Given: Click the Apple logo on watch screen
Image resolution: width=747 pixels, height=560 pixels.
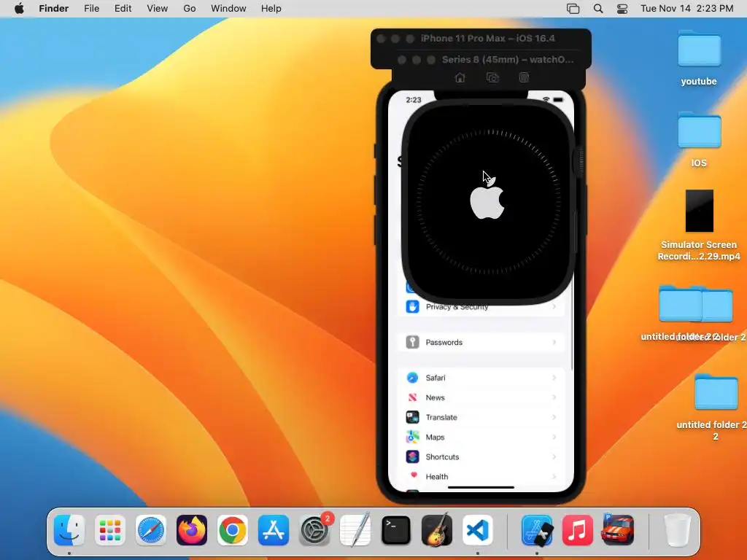Looking at the screenshot, I should tap(487, 198).
